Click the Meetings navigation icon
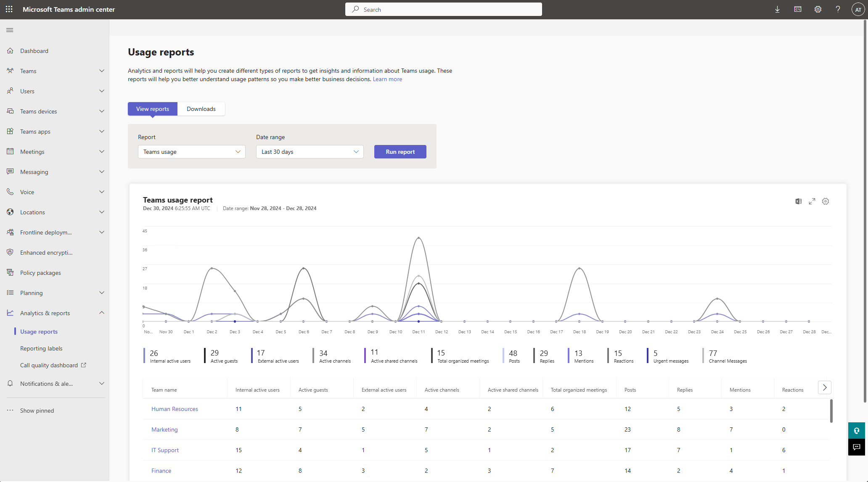The height and width of the screenshot is (482, 868). [x=11, y=151]
